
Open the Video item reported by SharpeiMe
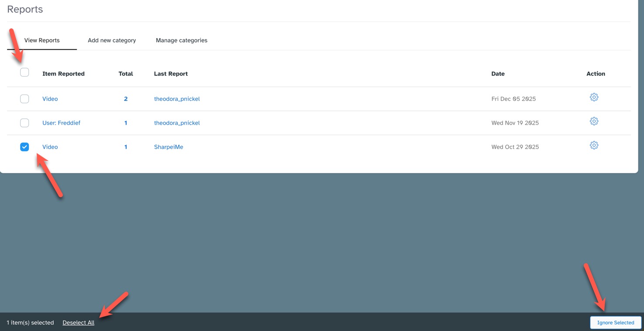click(50, 147)
